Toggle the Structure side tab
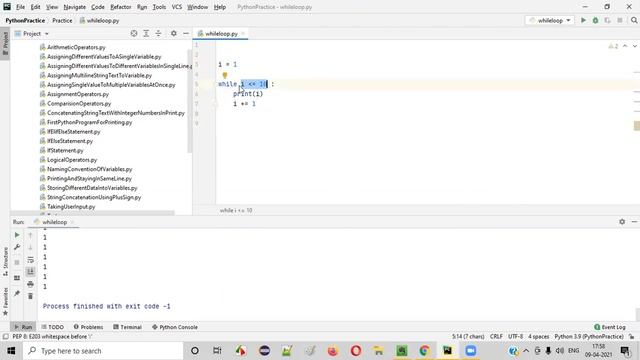The height and width of the screenshot is (360, 640). 5,262
